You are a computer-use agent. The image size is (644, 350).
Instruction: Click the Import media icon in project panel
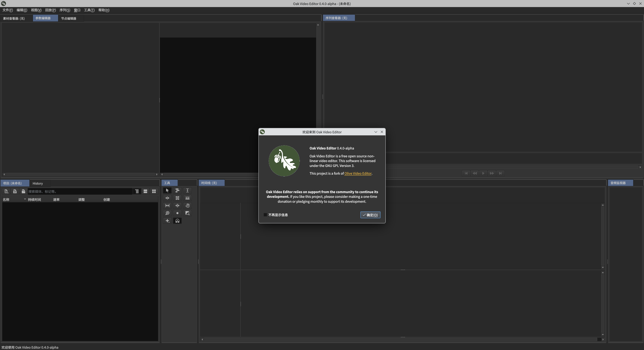15,191
